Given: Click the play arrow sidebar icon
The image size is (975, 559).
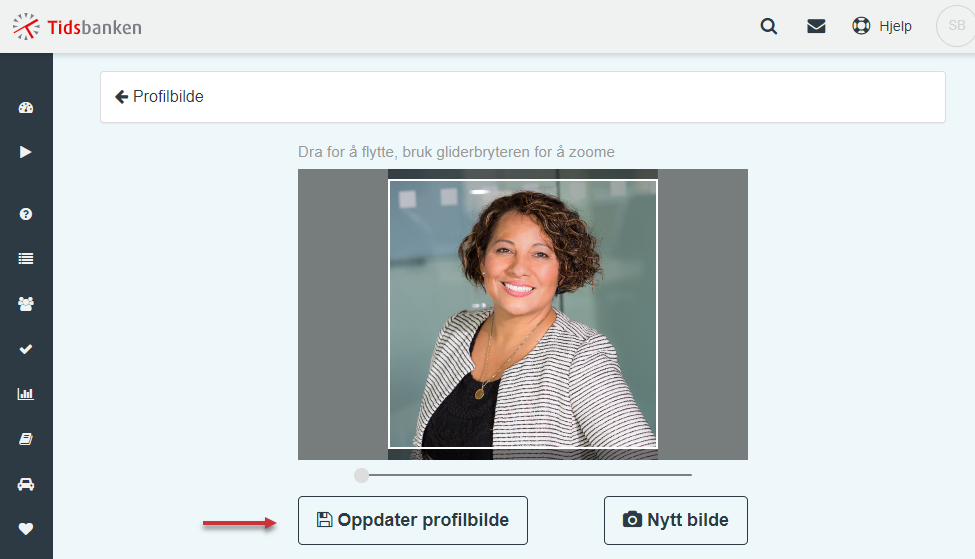Looking at the screenshot, I should point(25,152).
